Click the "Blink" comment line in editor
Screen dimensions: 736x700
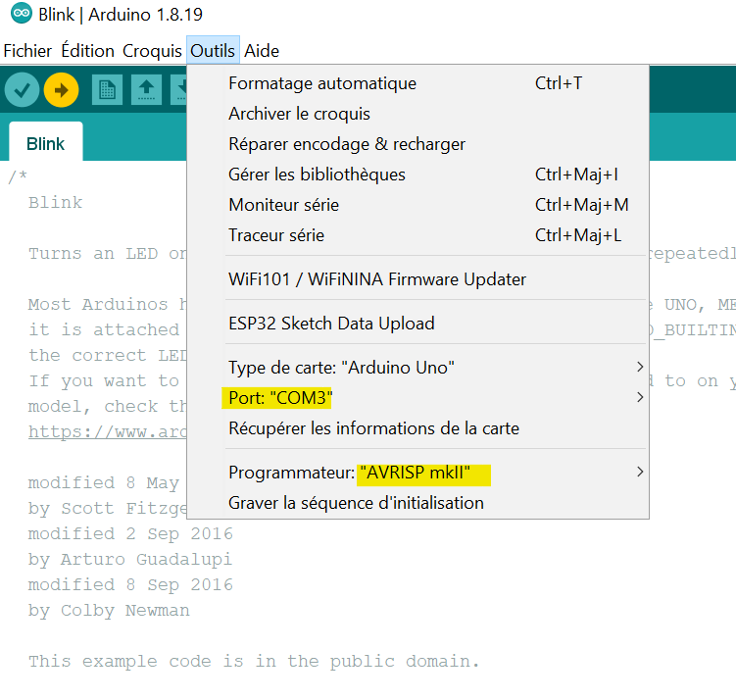[x=56, y=202]
